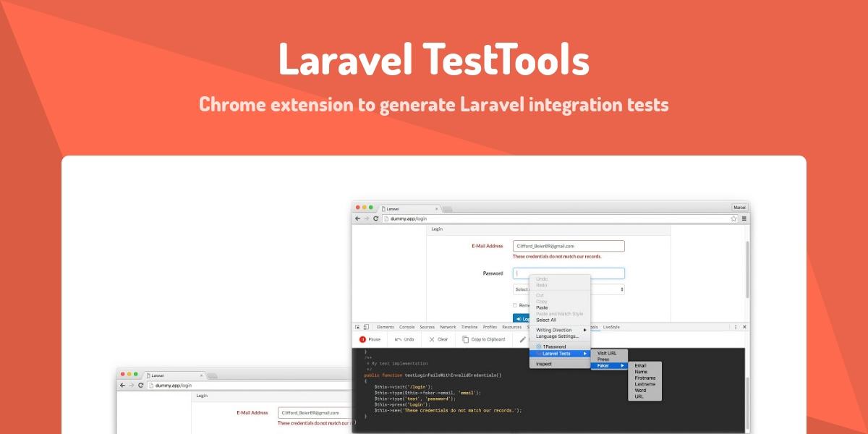Choose Visit URL from the Laravel Tests menu
The height and width of the screenshot is (434, 868).
[607, 353]
